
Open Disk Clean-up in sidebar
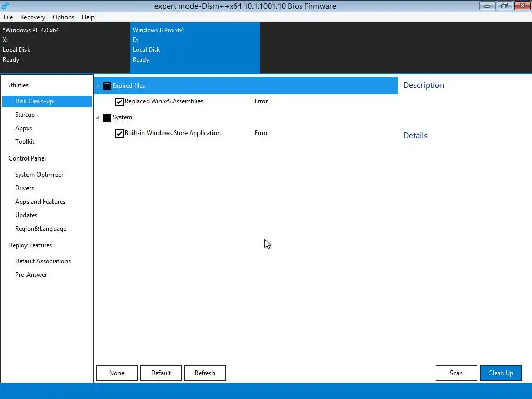click(47, 101)
